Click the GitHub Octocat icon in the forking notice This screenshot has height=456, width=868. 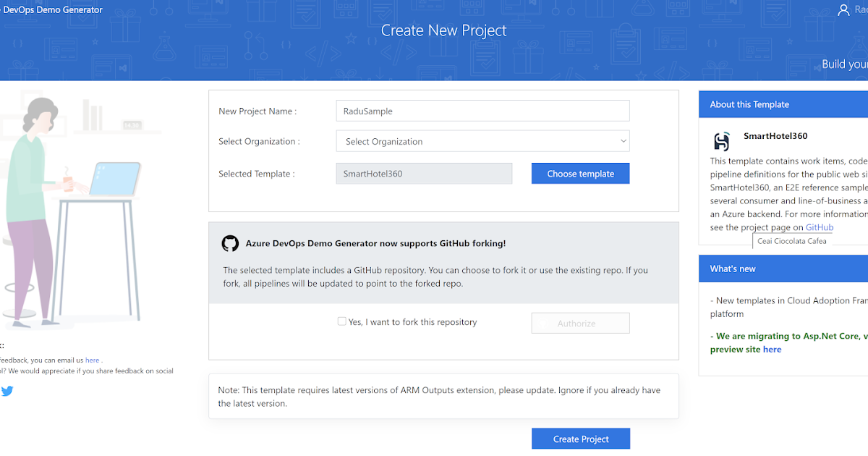click(229, 243)
